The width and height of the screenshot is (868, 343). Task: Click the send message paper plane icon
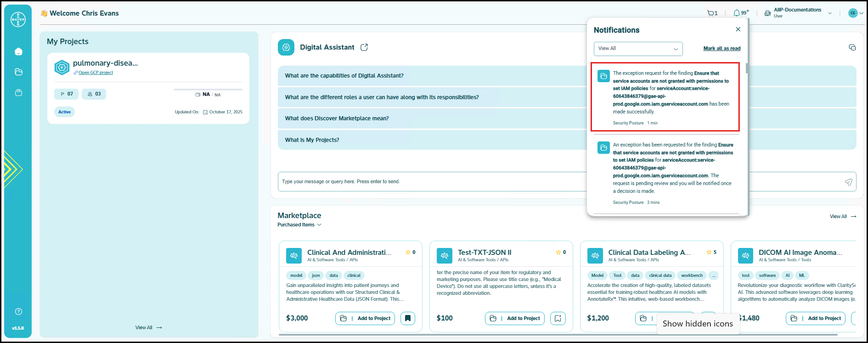point(848,182)
